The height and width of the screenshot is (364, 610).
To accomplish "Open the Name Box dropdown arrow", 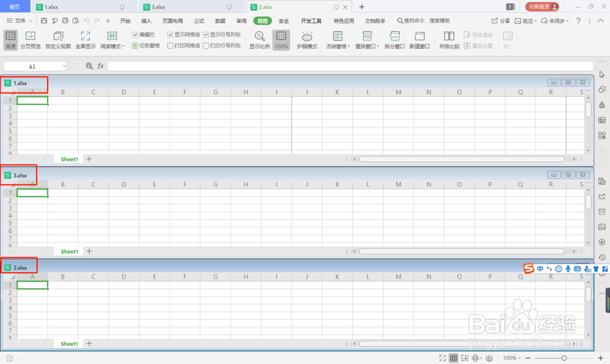I will click(x=64, y=66).
